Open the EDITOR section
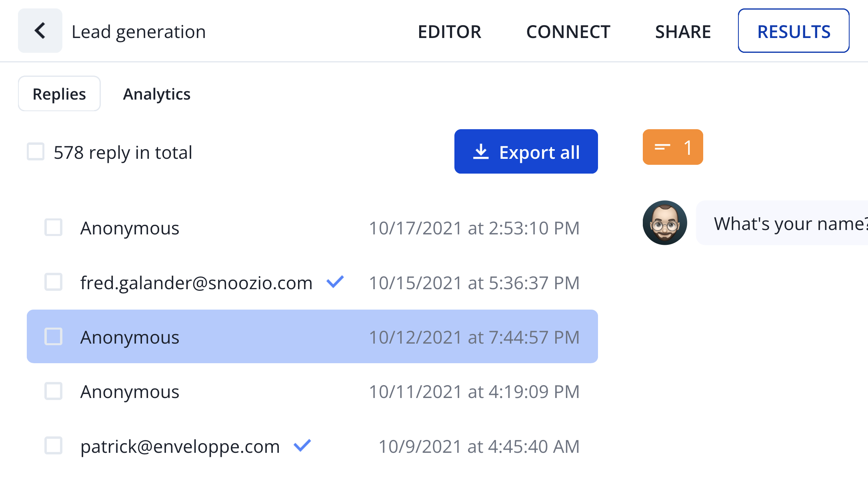This screenshot has height=488, width=868. point(450,32)
